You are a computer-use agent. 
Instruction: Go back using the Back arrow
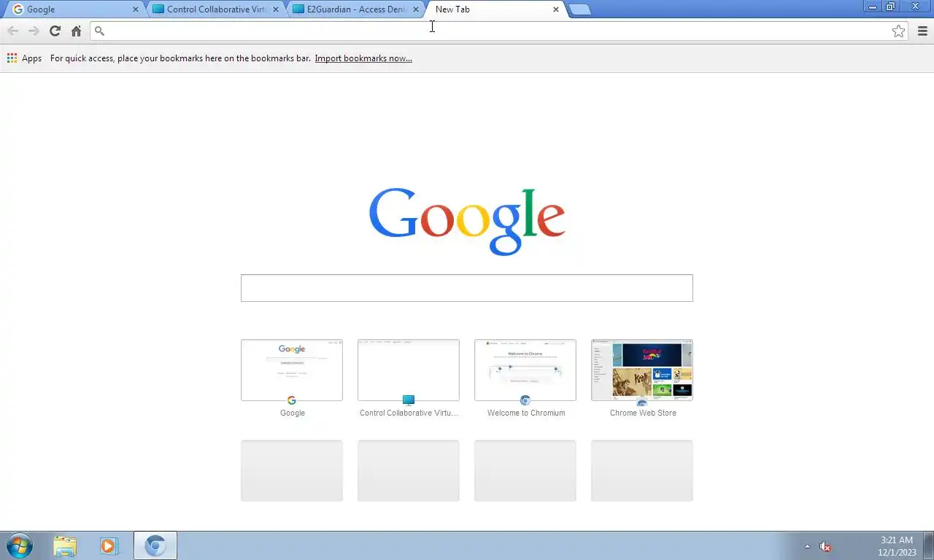(12, 31)
